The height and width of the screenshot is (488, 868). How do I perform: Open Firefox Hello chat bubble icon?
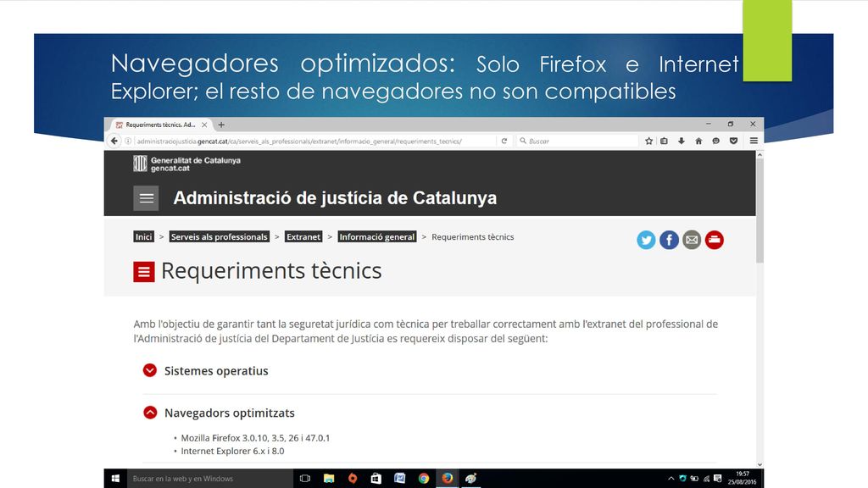click(715, 141)
